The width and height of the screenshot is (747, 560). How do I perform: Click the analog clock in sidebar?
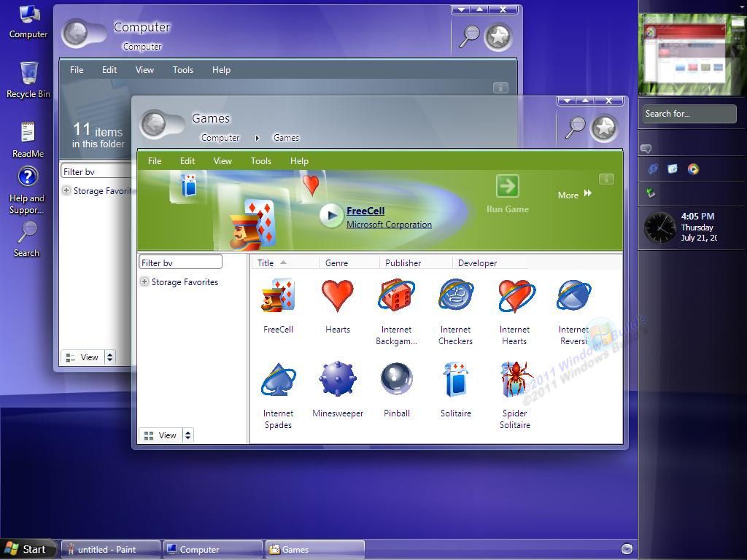point(660,227)
